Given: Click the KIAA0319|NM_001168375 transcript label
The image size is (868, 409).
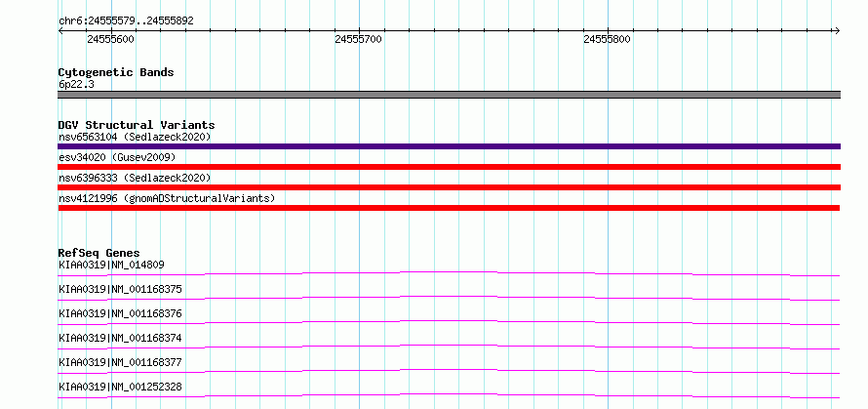Looking at the screenshot, I should click(x=120, y=289).
